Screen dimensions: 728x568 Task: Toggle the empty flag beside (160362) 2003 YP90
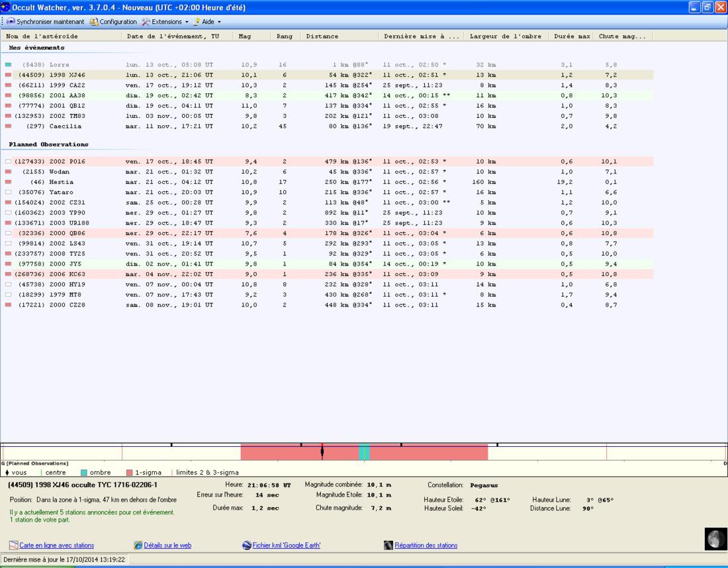point(9,213)
